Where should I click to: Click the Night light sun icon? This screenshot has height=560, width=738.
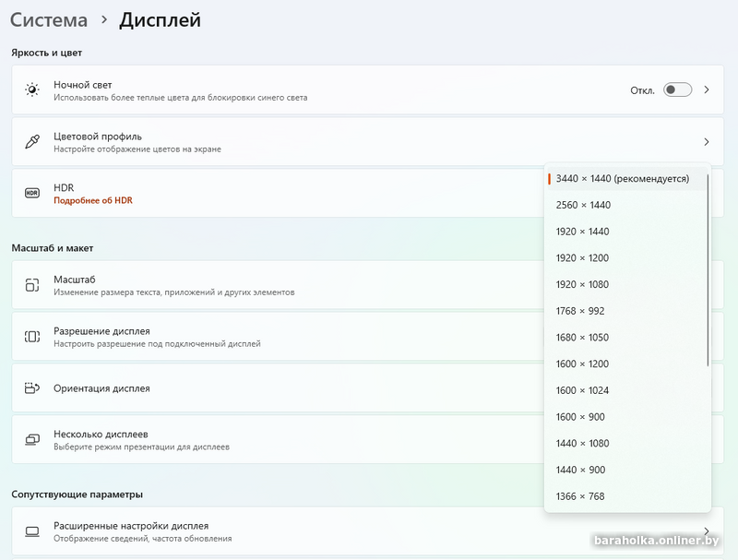coord(32,89)
